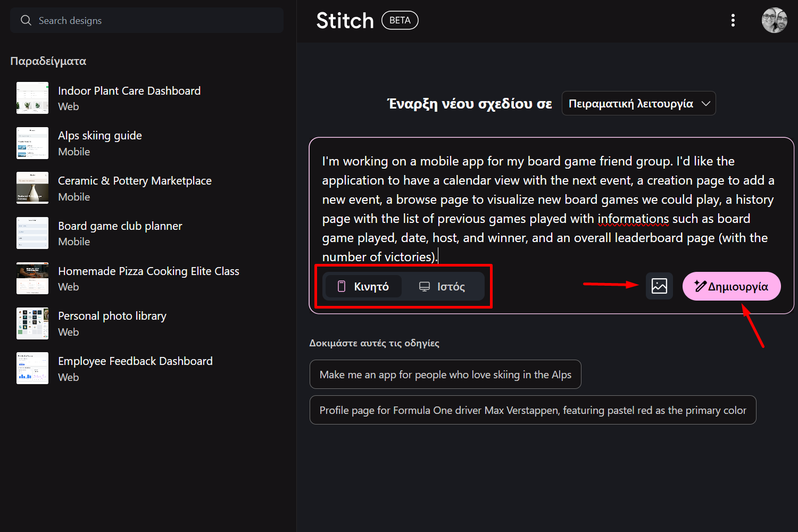Select Homemade Pizza Cooking Elite Class title
Image resolution: width=798 pixels, height=532 pixels.
coord(148,271)
